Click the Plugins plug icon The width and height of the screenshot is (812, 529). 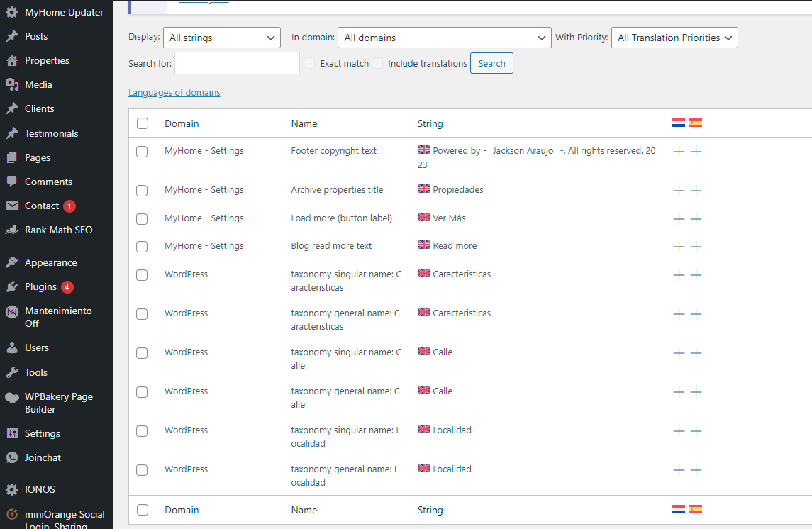tap(12, 286)
